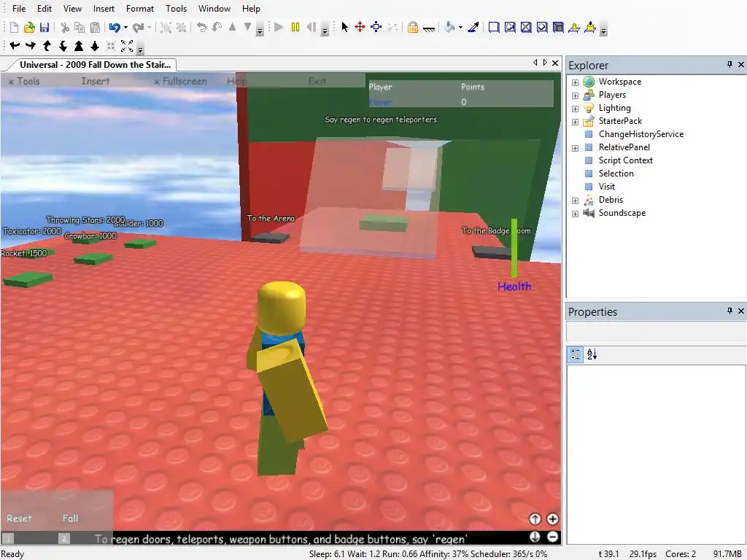Click the Copy icon in the toolbar
This screenshot has width=747, height=560.
tap(80, 28)
